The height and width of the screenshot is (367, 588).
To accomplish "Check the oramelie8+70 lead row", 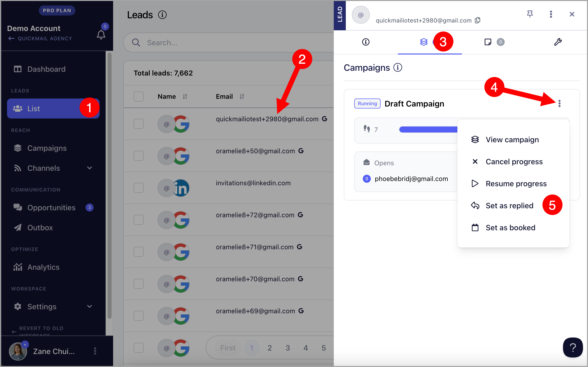I will pos(139,284).
